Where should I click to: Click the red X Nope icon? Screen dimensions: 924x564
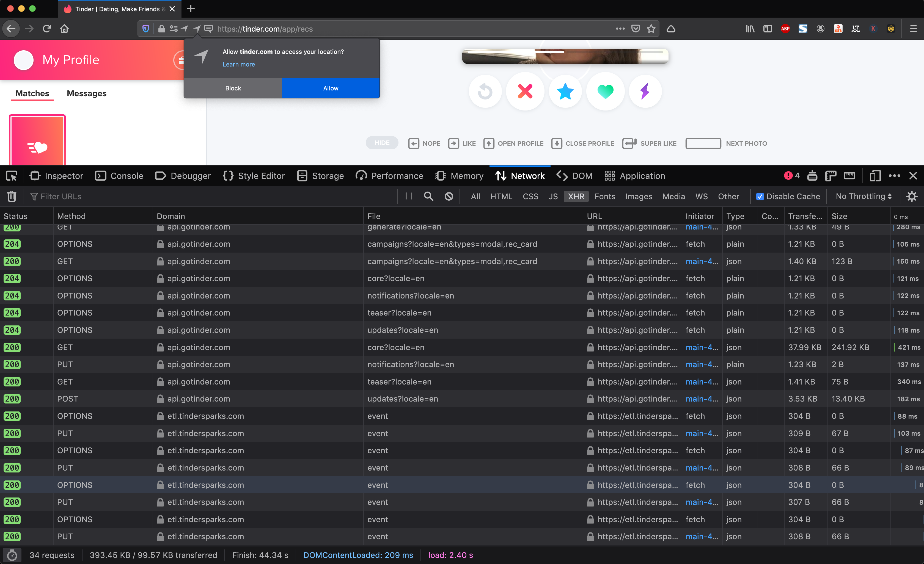(x=525, y=91)
